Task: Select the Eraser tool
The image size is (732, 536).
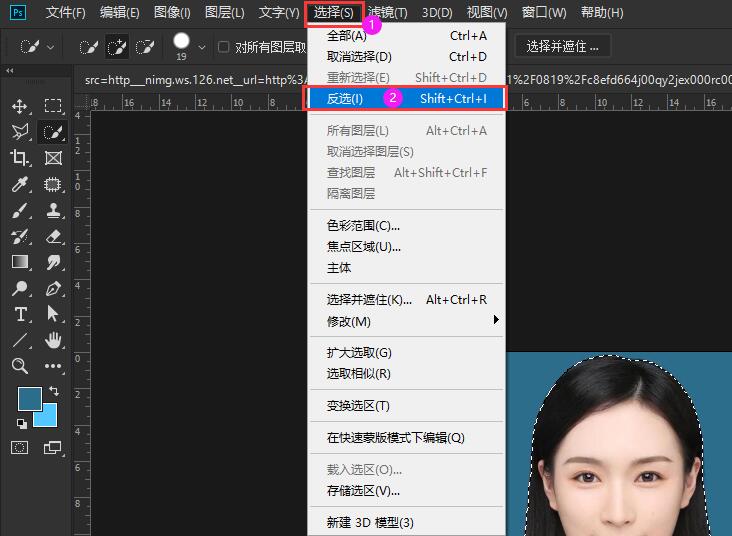Action: click(53, 237)
